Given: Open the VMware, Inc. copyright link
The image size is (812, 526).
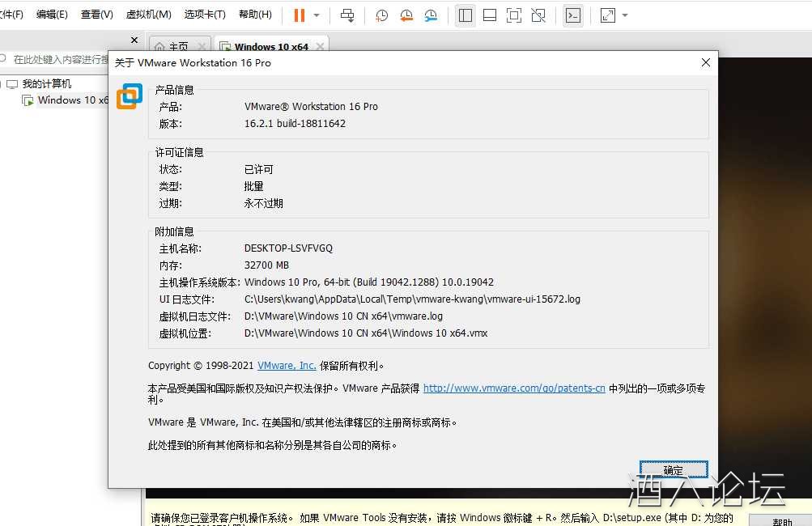Looking at the screenshot, I should point(287,366).
